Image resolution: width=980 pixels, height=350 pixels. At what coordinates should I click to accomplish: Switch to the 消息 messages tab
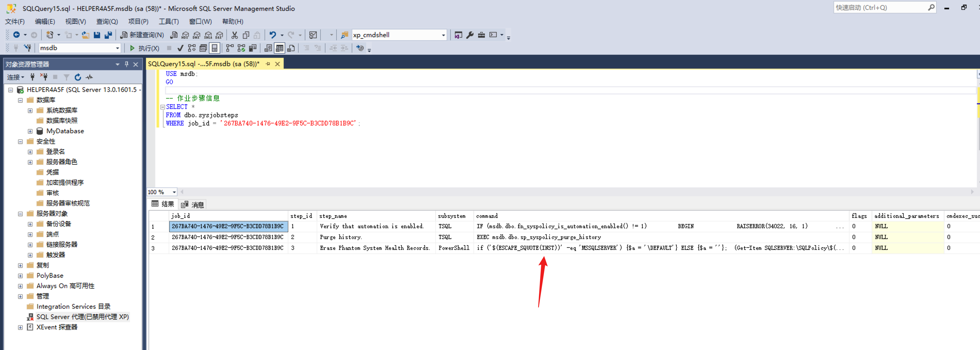tap(193, 204)
